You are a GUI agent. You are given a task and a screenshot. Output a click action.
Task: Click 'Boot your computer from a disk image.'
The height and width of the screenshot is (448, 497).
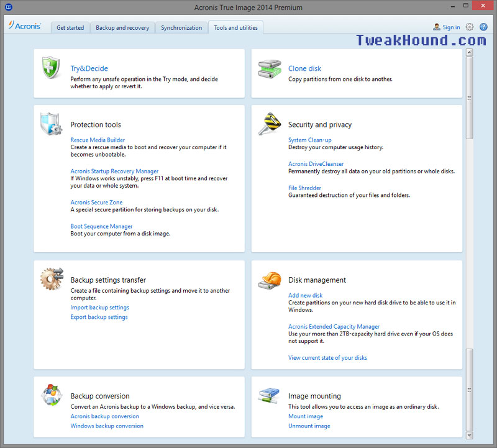pyautogui.click(x=120, y=234)
